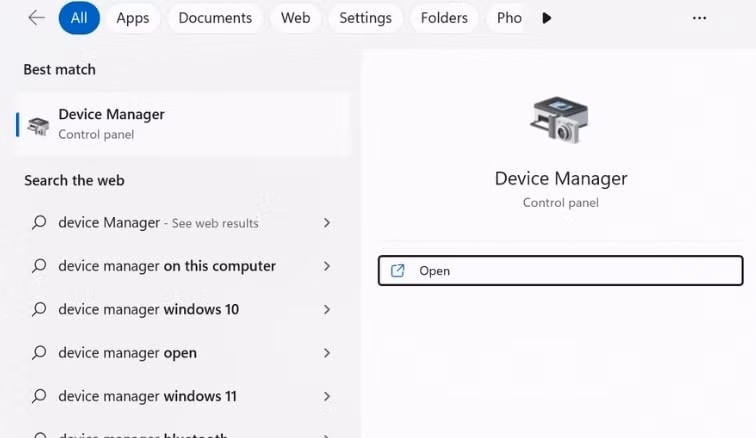Expand chevron for 'device Manager - See web results'
Viewport: 756px width, 438px height.
pos(327,223)
